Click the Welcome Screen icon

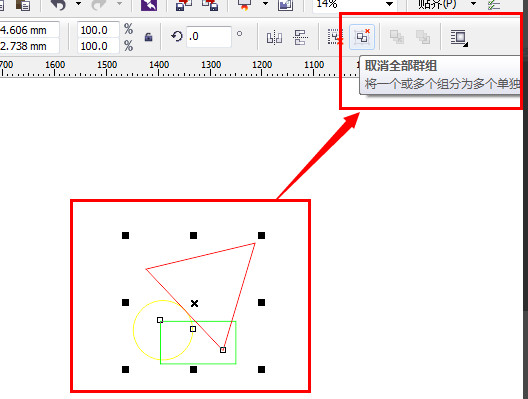(285, 4)
